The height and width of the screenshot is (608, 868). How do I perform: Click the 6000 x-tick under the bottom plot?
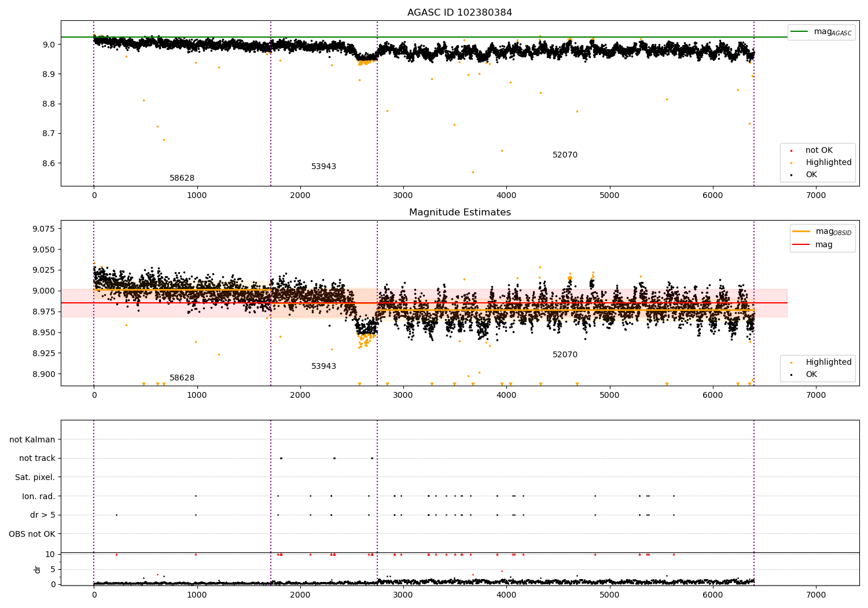713,595
